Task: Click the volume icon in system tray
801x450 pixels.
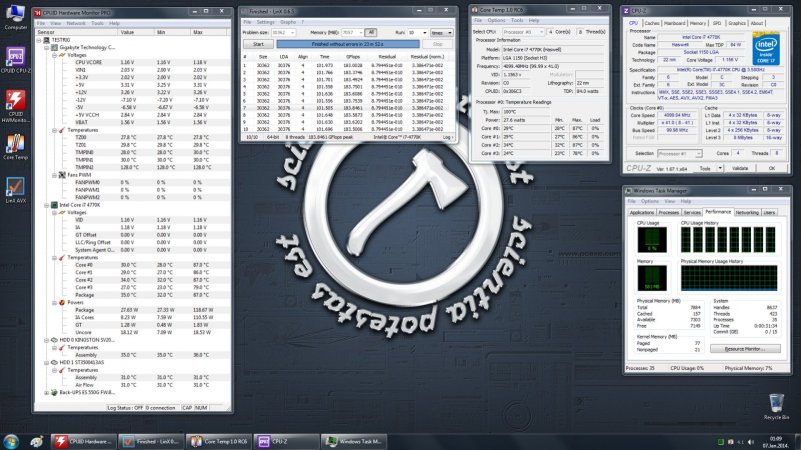Action: click(751, 442)
